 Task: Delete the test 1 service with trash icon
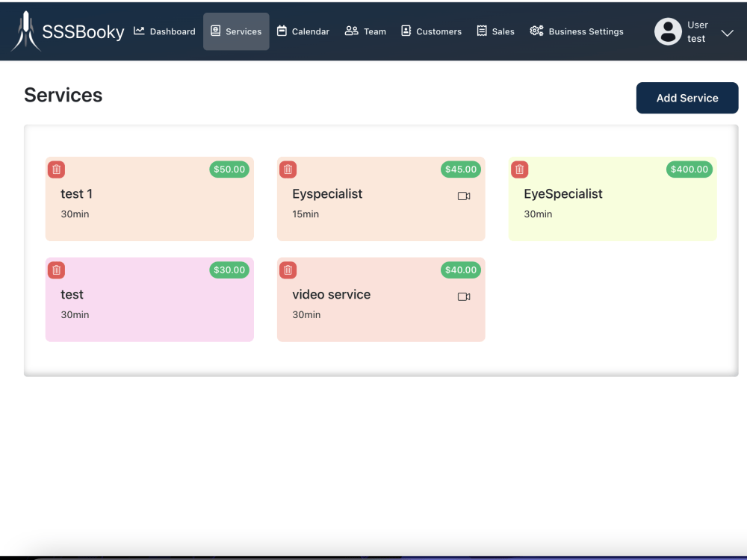click(x=56, y=169)
